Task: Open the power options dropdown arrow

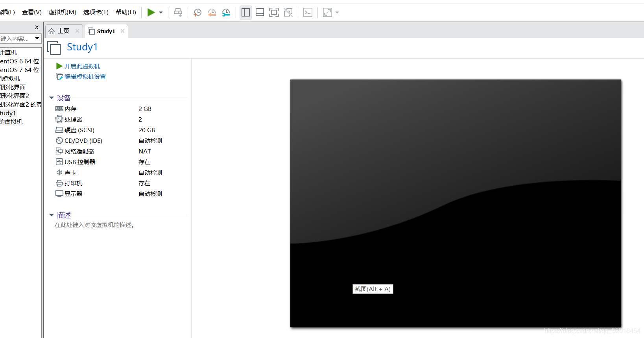Action: (161, 13)
